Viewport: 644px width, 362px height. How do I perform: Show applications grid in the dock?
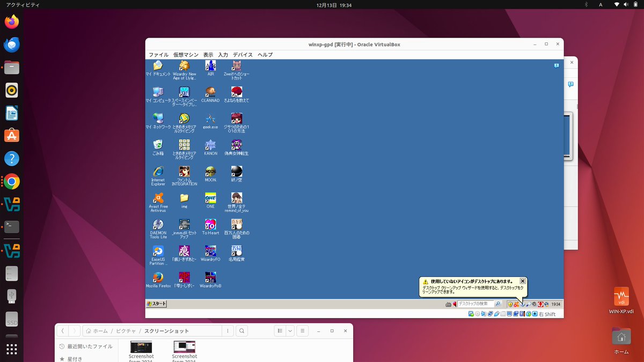[x=12, y=349]
